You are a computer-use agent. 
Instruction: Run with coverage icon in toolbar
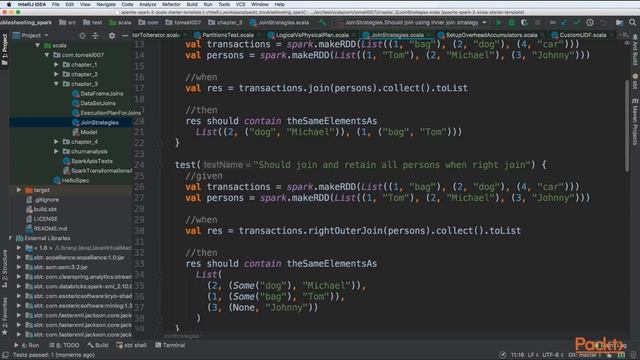click(524, 22)
